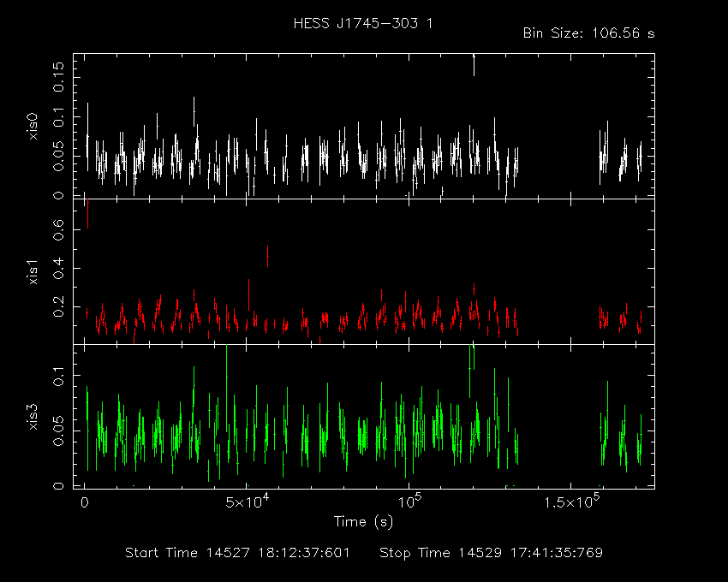Screen dimensions: 728x582
Task: Click the 'Time (s)' x-axis label
Action: pyautogui.click(x=363, y=522)
